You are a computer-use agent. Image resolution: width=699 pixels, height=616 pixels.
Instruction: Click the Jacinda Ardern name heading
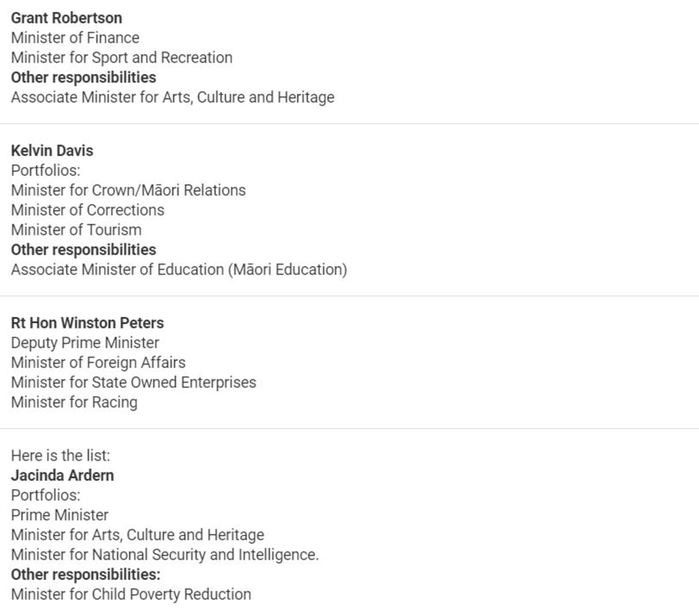[63, 475]
